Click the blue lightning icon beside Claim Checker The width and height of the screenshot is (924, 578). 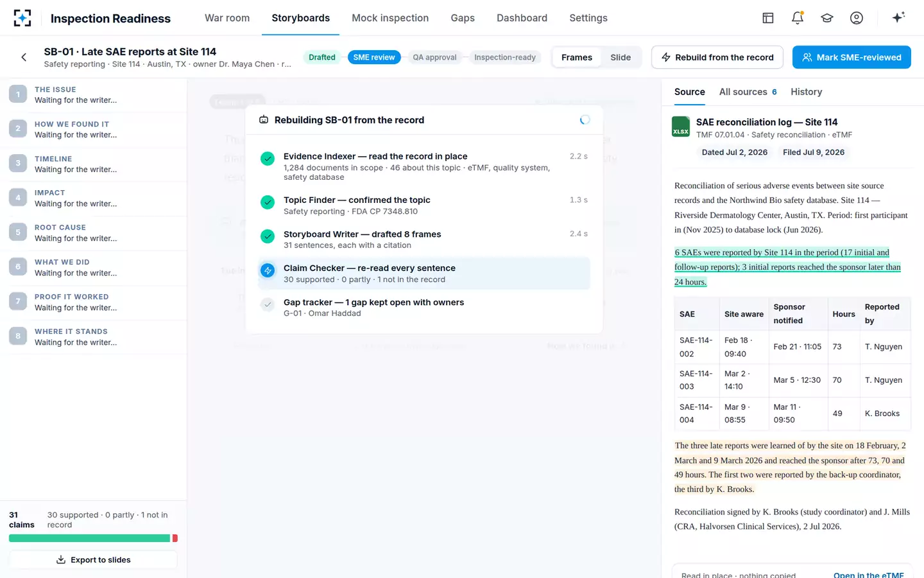coord(268,270)
